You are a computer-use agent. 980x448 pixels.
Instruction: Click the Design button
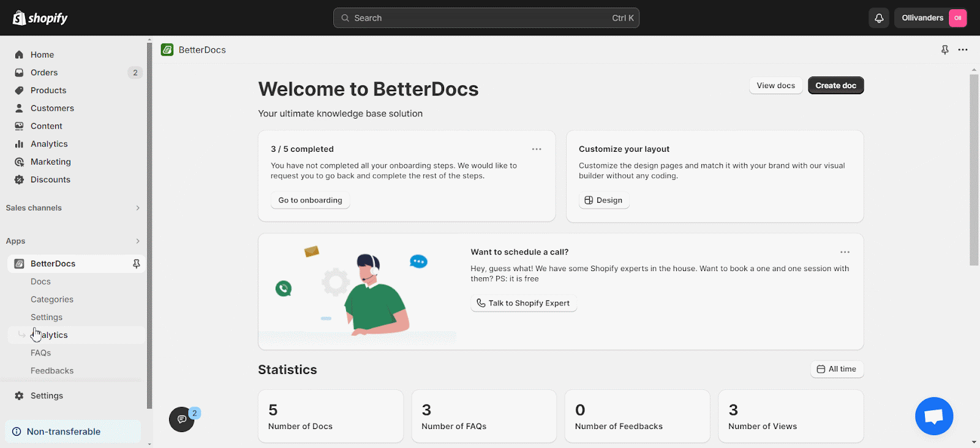[x=604, y=200]
